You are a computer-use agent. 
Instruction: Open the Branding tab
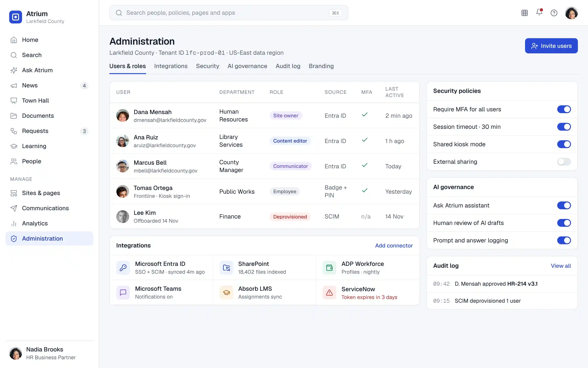[321, 66]
